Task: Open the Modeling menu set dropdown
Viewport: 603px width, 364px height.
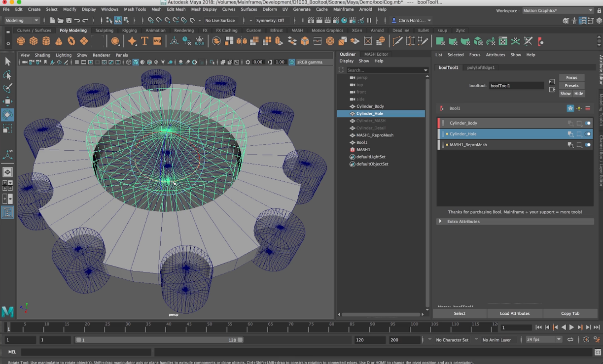Action: 22,20
